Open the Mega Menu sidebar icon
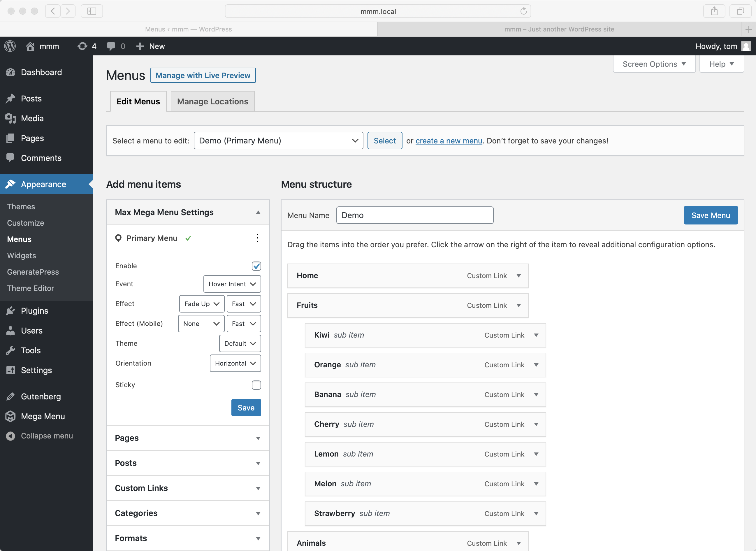The width and height of the screenshot is (756, 551). [11, 416]
